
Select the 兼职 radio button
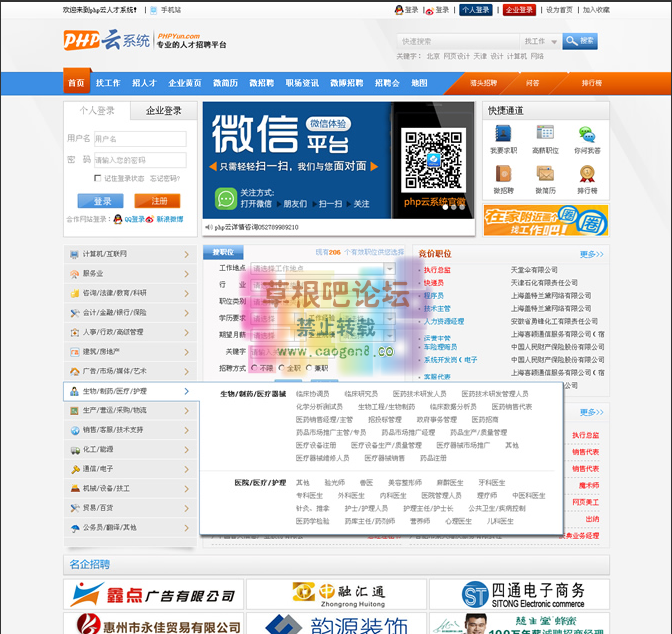click(x=307, y=368)
